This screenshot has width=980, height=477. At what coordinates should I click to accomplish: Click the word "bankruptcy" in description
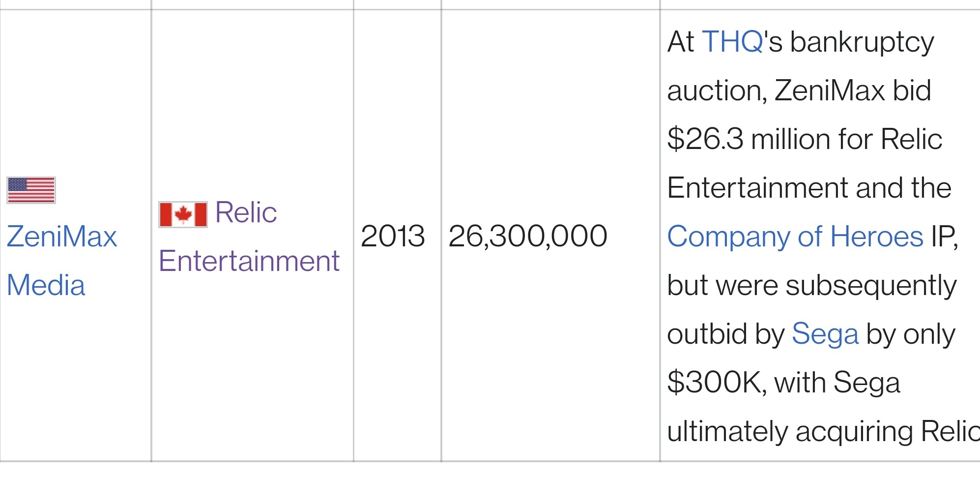862,42
